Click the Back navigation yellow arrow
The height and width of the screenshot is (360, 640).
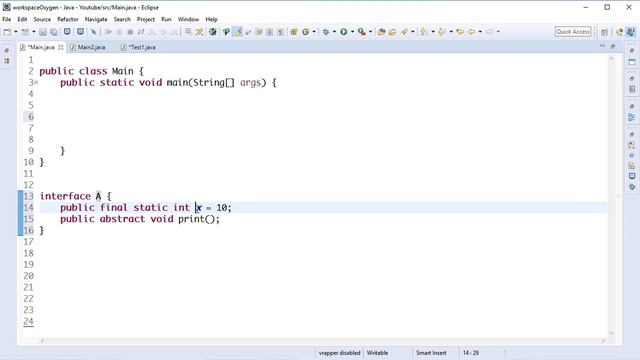point(471,32)
